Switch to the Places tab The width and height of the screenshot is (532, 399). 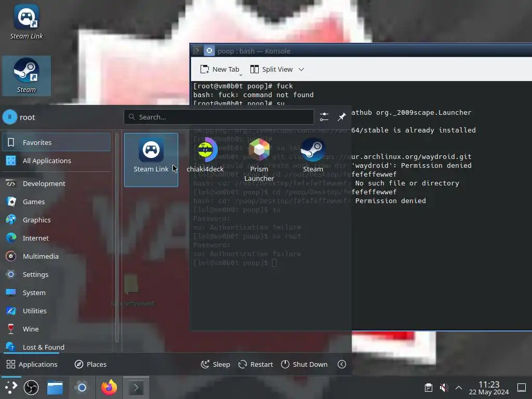[90, 364]
